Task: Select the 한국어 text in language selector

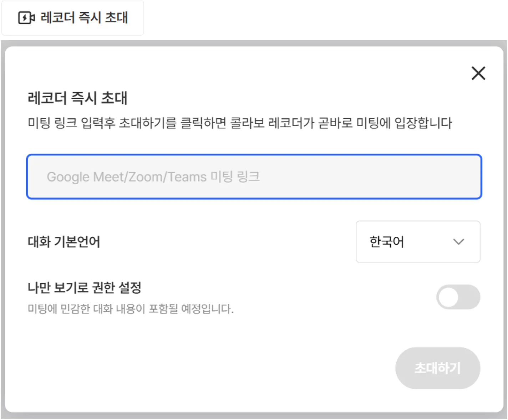Action: click(387, 242)
